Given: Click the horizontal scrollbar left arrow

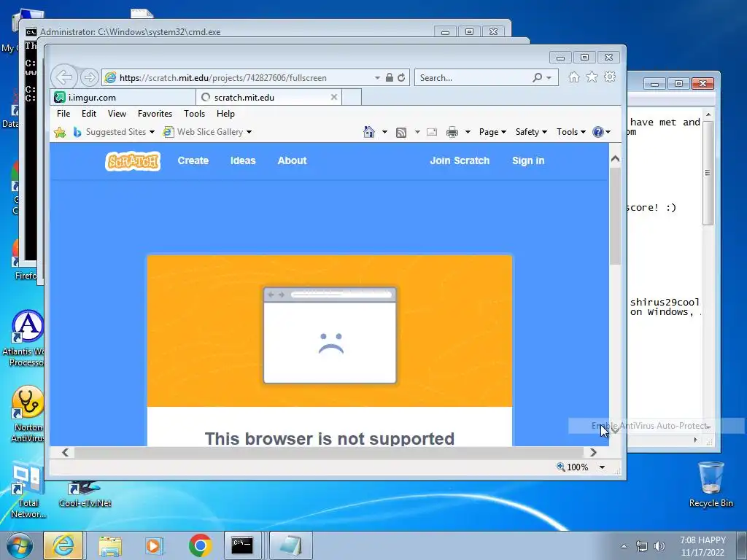Looking at the screenshot, I should 65,452.
